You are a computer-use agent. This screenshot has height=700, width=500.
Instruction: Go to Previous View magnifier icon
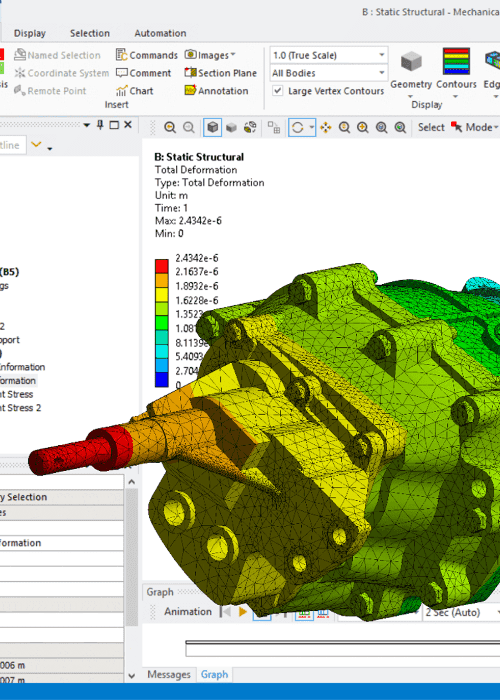pyautogui.click(x=170, y=128)
